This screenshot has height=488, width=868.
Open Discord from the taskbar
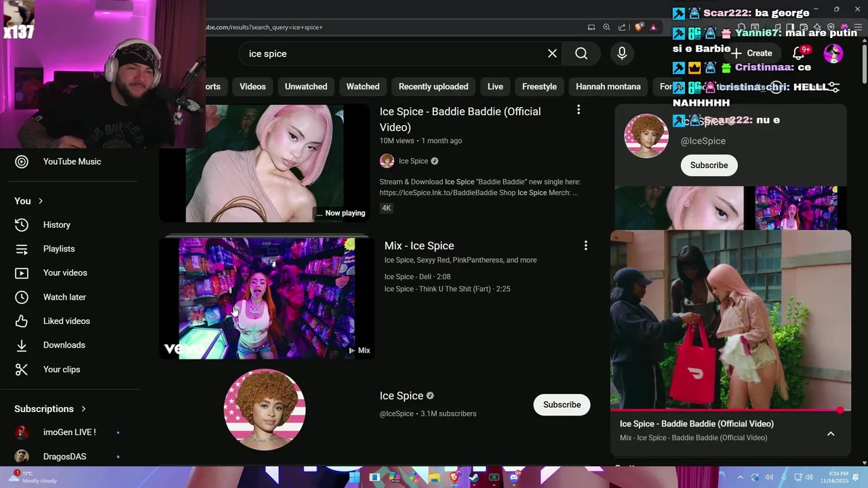point(514,477)
